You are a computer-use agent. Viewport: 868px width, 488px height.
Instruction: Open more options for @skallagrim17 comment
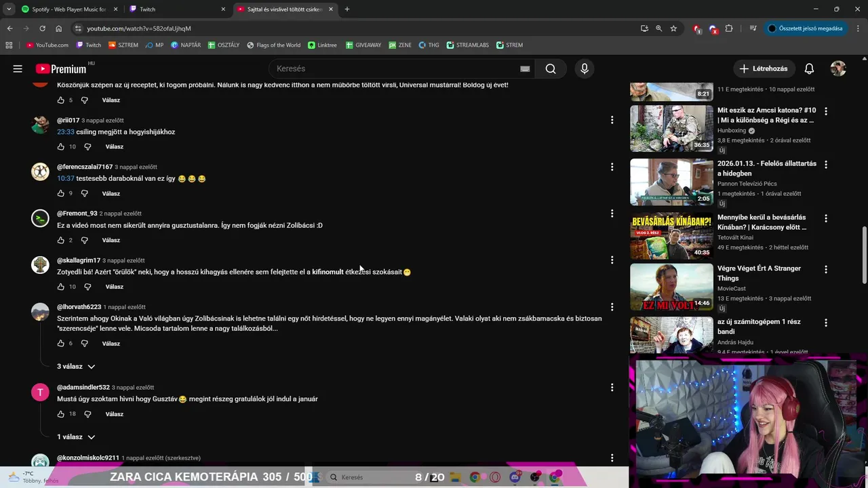pos(612,260)
